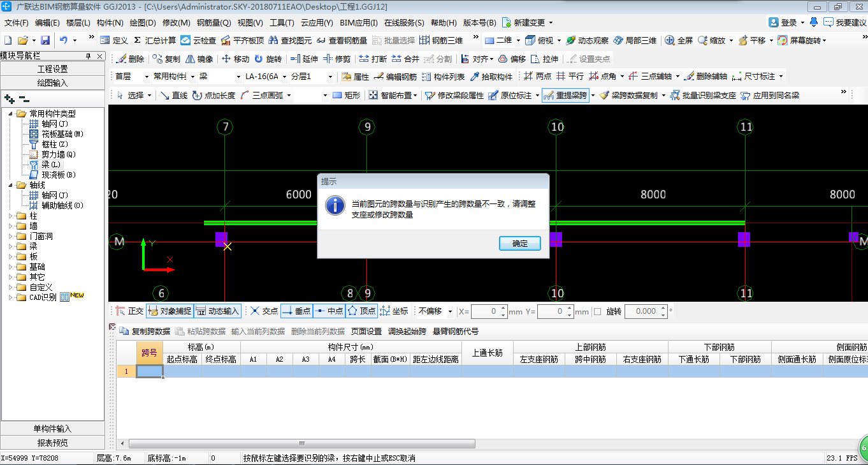Image resolution: width=868 pixels, height=465 pixels.
Task: Open the 钢筋量(Q) menu
Action: click(x=214, y=22)
